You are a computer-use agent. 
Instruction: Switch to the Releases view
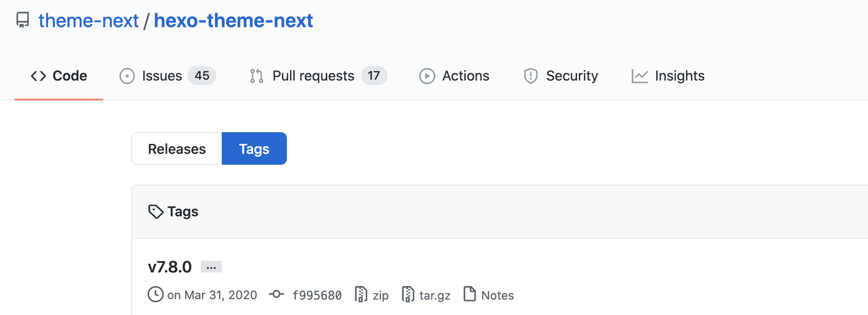coord(177,149)
